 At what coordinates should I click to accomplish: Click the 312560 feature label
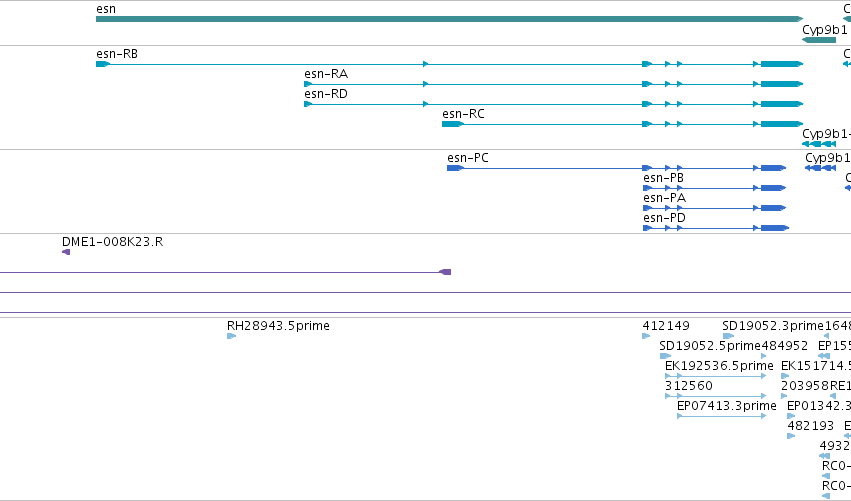[689, 386]
